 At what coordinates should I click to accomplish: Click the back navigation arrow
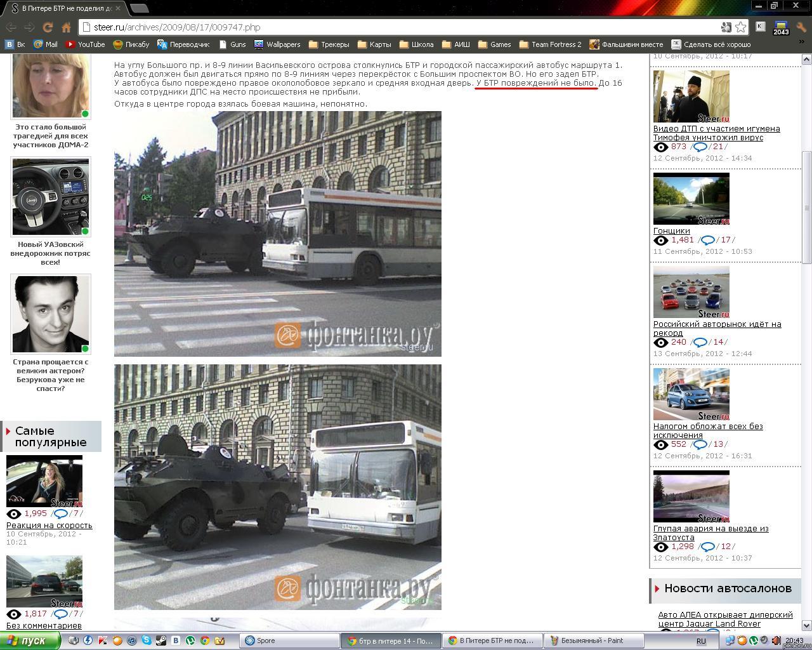click(11, 27)
